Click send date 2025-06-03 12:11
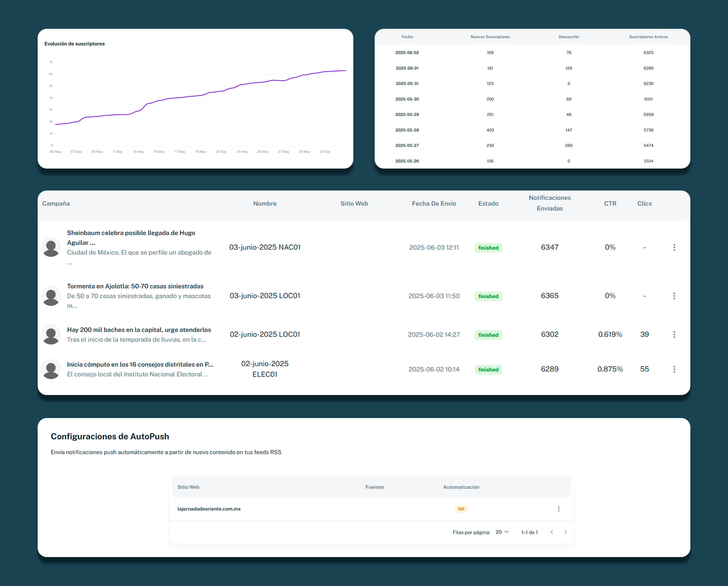The width and height of the screenshot is (728, 586). pos(434,248)
